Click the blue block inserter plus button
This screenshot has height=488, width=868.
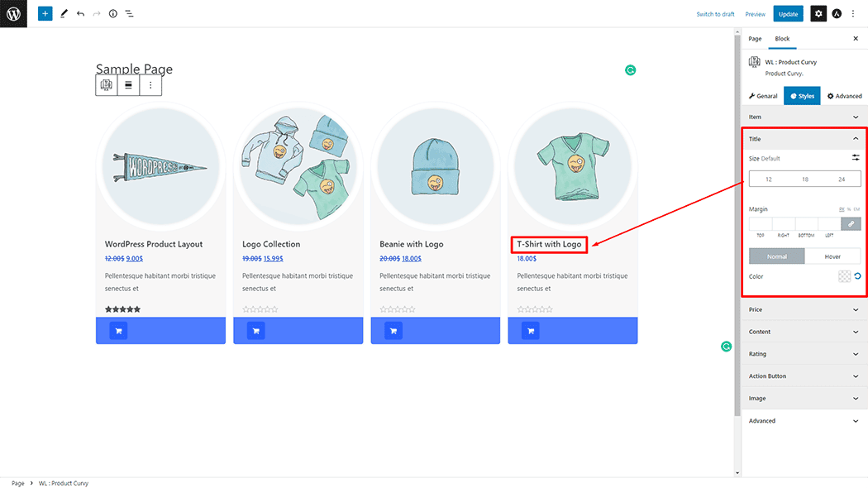click(x=45, y=14)
